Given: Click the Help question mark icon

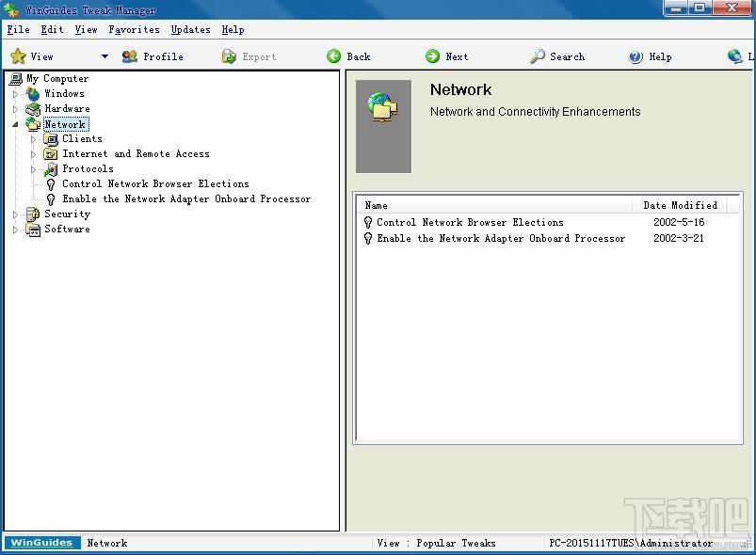Looking at the screenshot, I should (x=635, y=56).
